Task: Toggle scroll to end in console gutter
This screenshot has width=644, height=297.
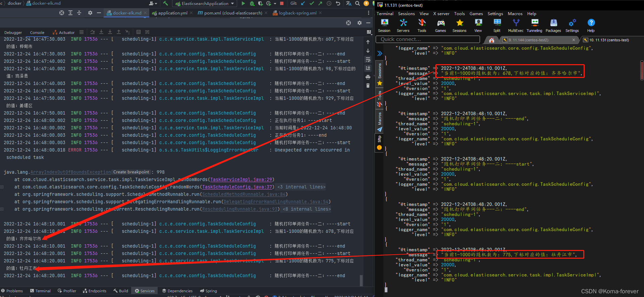Action: (x=368, y=68)
